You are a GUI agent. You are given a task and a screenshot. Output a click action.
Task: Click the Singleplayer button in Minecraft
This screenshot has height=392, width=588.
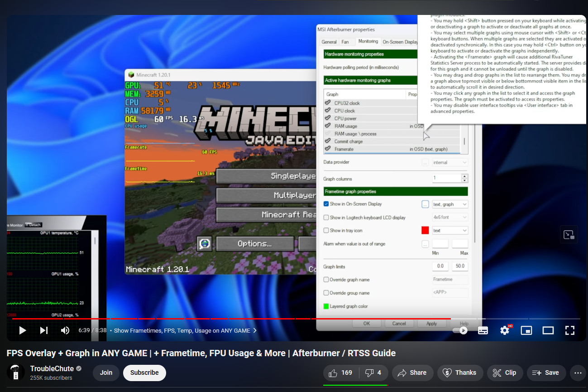point(266,176)
